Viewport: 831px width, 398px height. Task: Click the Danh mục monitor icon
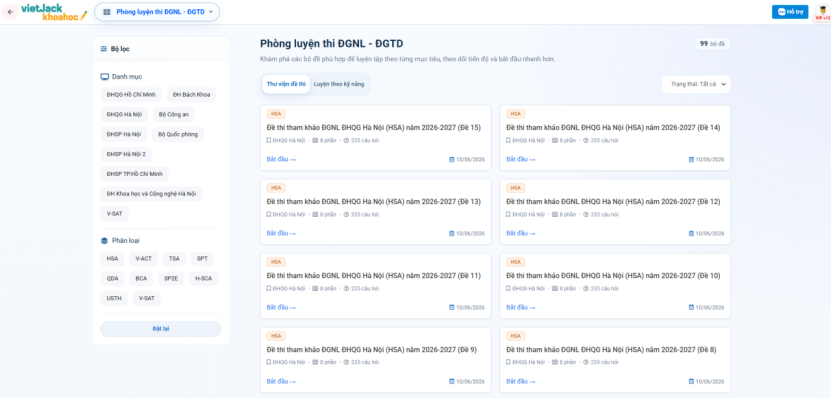pyautogui.click(x=104, y=77)
